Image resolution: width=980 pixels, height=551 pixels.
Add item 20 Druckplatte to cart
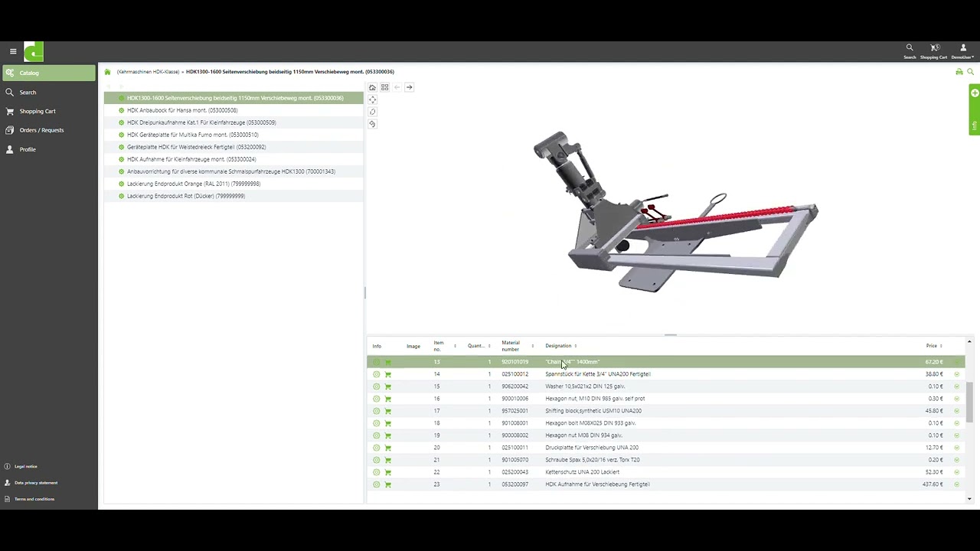click(x=387, y=448)
